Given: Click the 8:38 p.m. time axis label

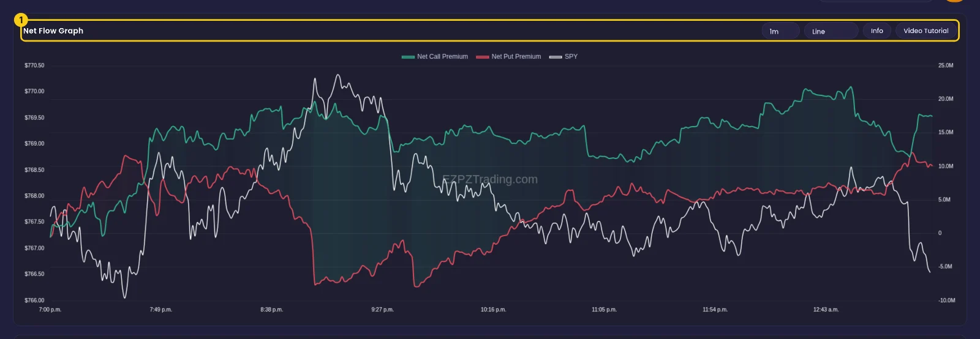Looking at the screenshot, I should (x=272, y=310).
